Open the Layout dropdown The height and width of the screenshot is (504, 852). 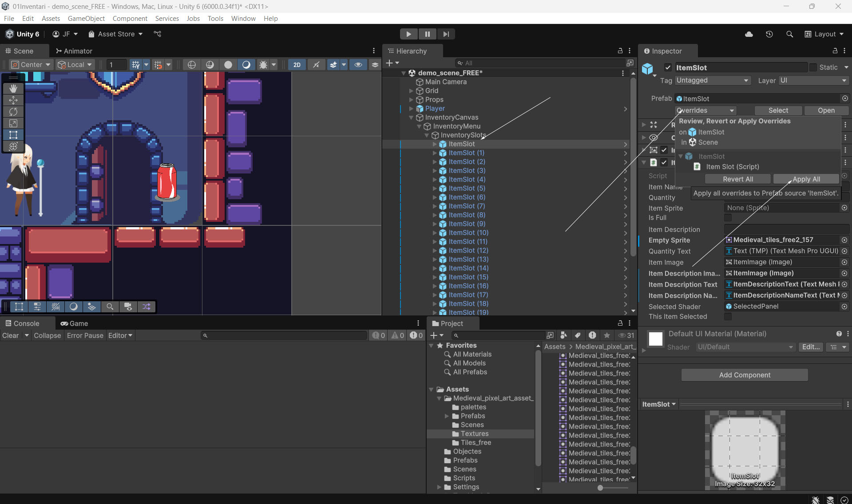coord(824,34)
